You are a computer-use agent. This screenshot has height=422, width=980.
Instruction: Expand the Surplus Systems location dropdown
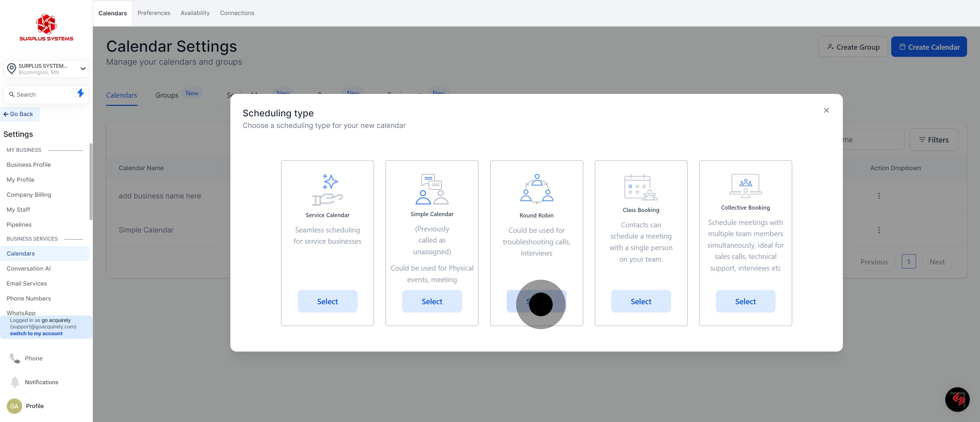pyautogui.click(x=83, y=68)
